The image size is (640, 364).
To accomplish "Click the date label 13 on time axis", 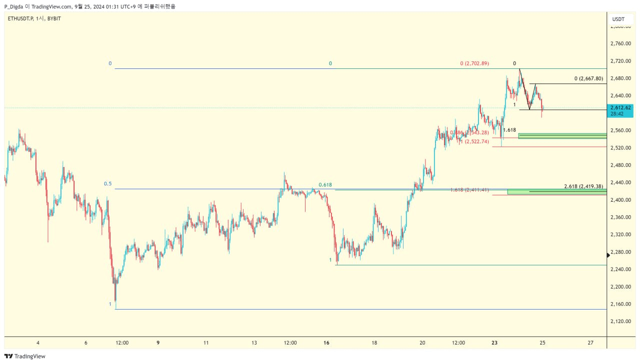I will point(254,343).
